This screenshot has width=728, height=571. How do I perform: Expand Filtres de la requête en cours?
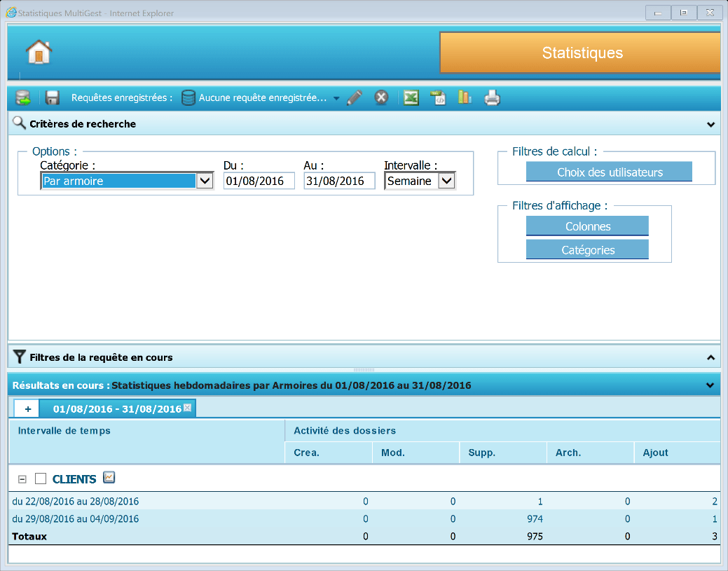[x=711, y=357]
